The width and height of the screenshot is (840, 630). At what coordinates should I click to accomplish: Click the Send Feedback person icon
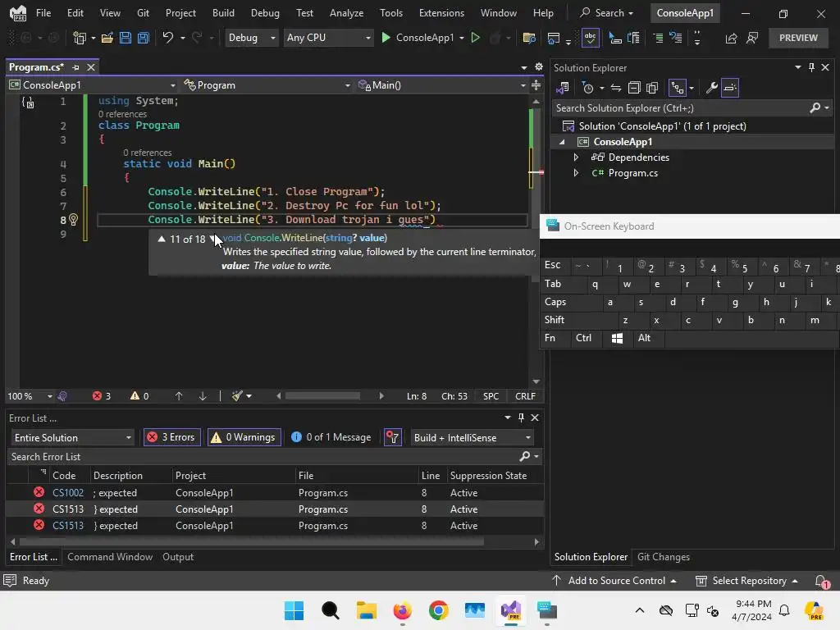pos(752,38)
